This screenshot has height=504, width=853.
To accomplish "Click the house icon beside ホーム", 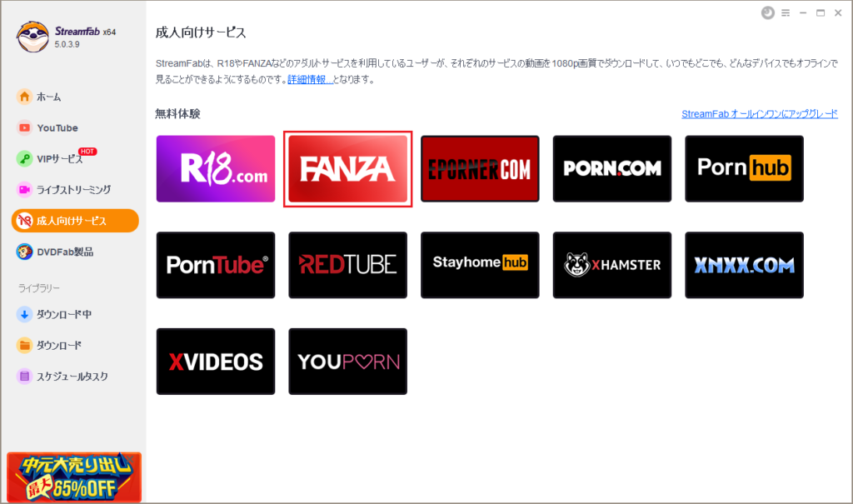I will (24, 97).
